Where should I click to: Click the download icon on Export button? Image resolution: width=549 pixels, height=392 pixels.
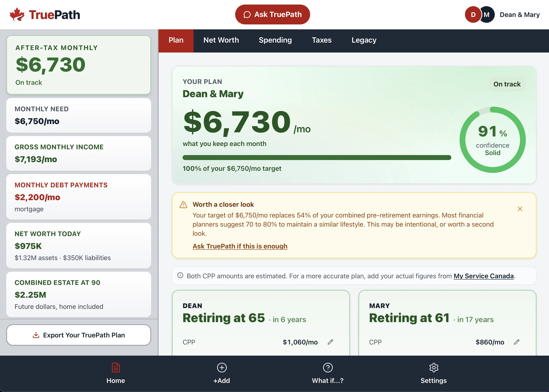(x=36, y=335)
